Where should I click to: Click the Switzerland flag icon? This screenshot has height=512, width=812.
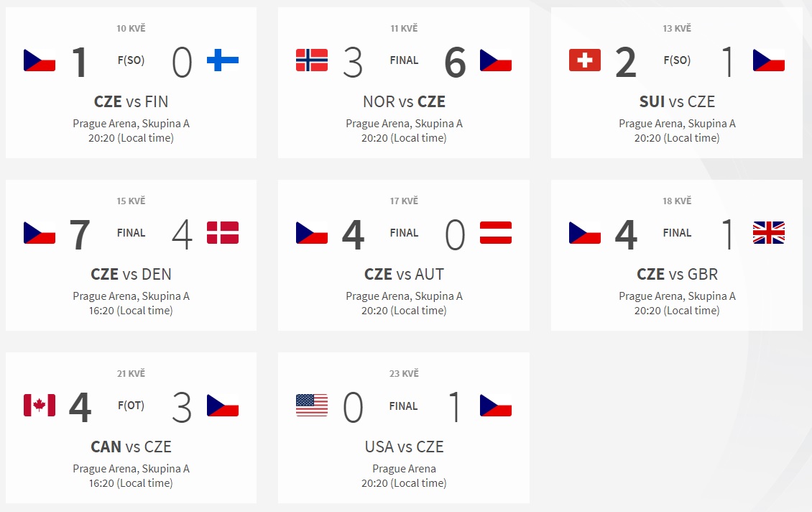[x=585, y=60]
